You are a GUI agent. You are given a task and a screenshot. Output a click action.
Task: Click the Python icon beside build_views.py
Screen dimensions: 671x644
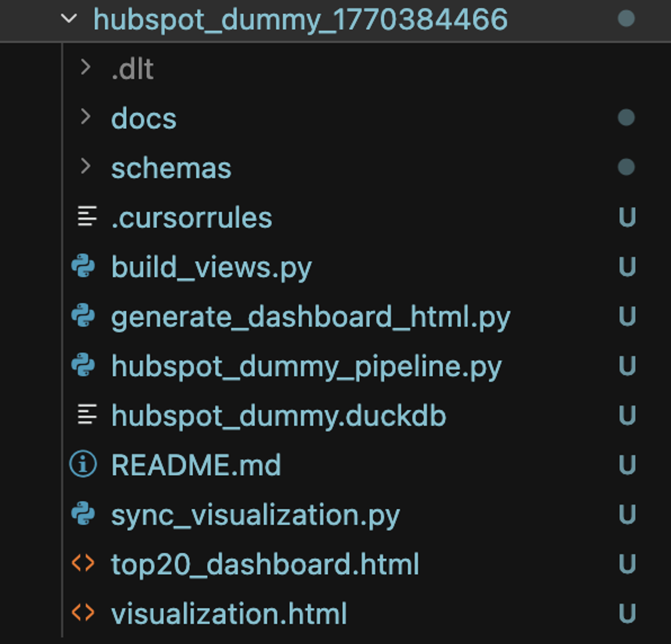[83, 266]
